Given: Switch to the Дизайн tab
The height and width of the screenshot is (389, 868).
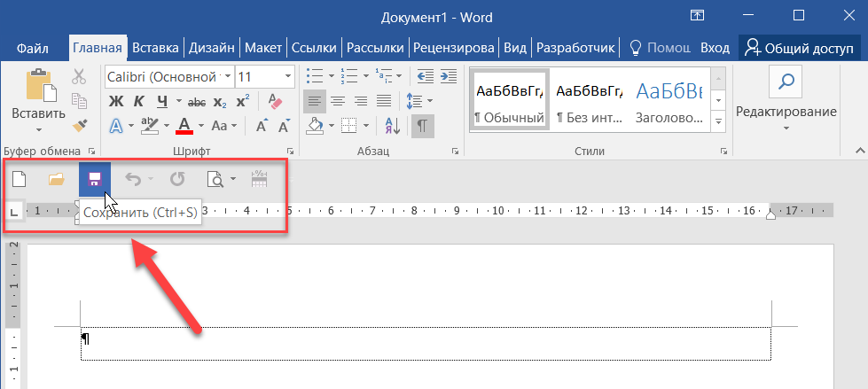Looking at the screenshot, I should tap(212, 48).
